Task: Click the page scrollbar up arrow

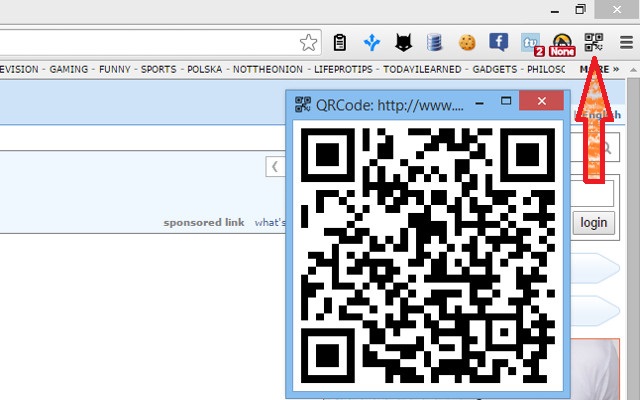Action: click(633, 70)
